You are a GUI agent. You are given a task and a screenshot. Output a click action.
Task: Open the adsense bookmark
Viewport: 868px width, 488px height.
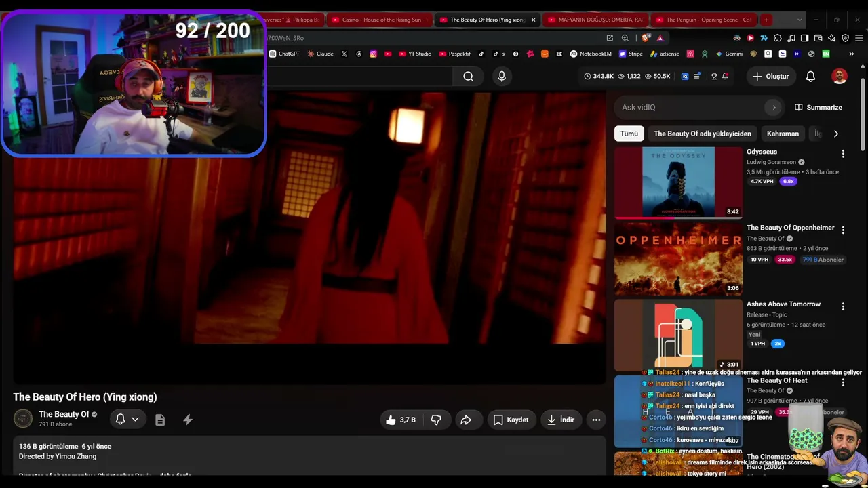pos(665,54)
